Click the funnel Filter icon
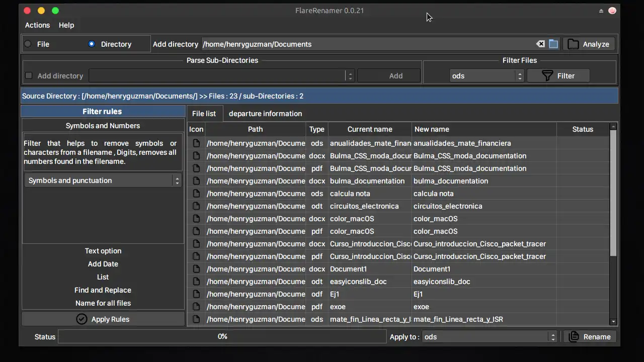644x362 pixels. point(547,76)
